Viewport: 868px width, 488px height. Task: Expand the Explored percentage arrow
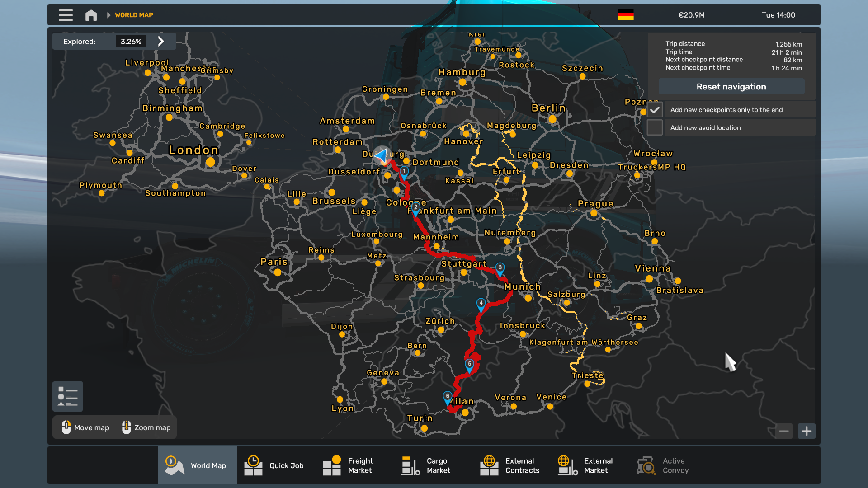[161, 41]
